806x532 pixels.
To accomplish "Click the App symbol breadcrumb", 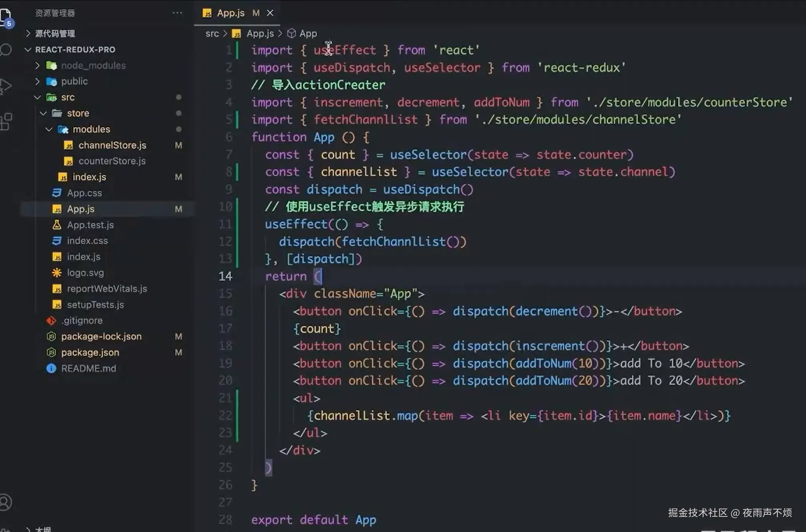I will pyautogui.click(x=308, y=34).
